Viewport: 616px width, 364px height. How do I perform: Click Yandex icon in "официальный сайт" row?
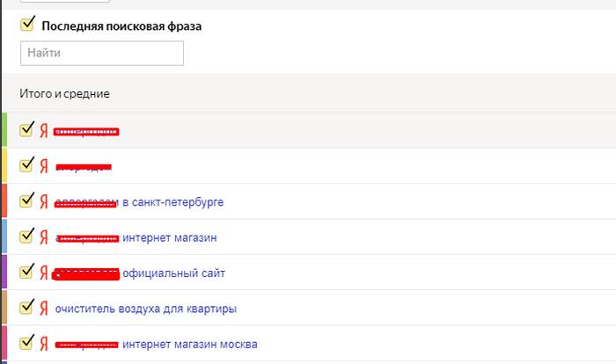tap(42, 273)
